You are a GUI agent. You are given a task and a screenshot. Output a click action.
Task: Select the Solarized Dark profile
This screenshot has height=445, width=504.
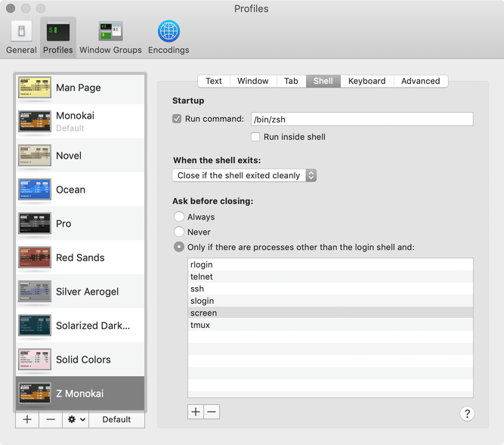click(x=80, y=326)
